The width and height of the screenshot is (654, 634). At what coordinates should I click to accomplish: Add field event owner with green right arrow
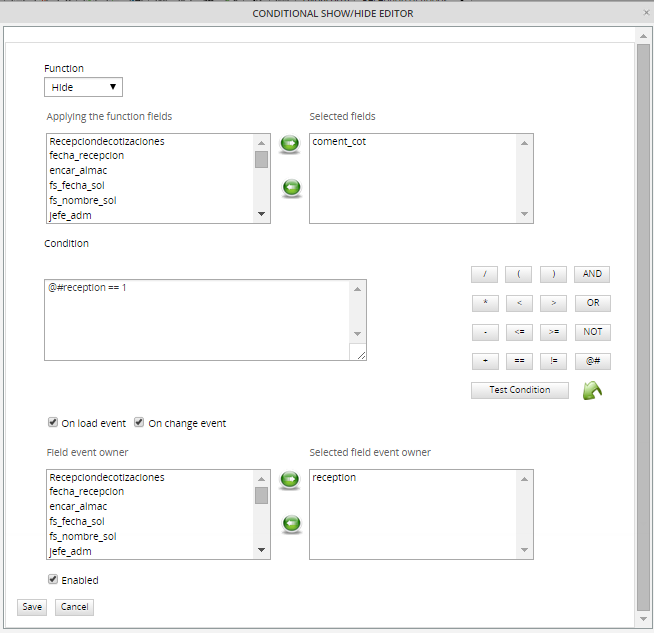[x=290, y=480]
